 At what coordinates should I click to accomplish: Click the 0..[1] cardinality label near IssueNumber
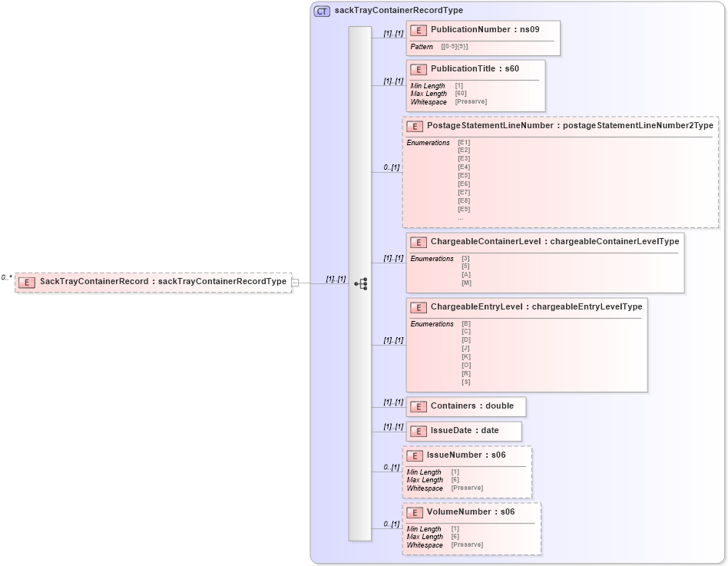[x=390, y=465]
